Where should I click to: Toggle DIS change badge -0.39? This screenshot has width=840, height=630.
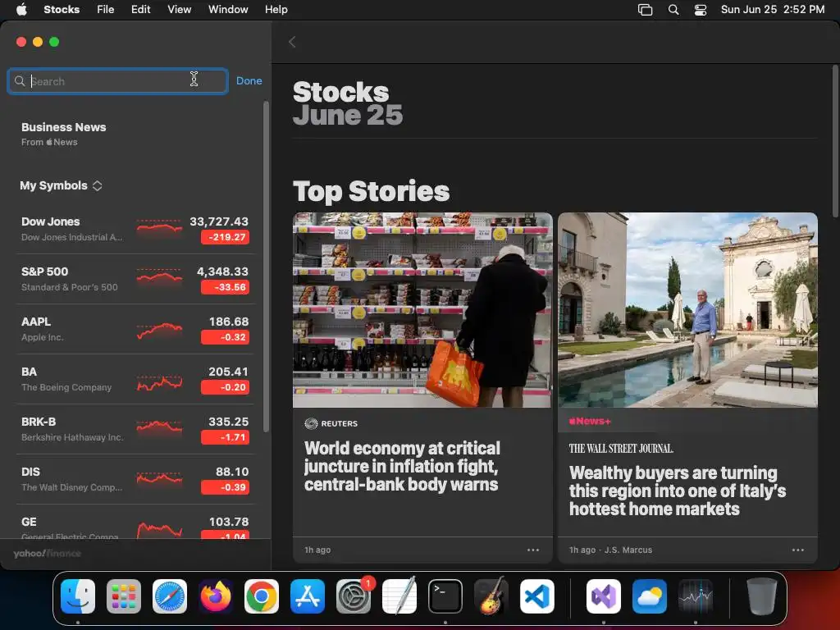point(225,487)
